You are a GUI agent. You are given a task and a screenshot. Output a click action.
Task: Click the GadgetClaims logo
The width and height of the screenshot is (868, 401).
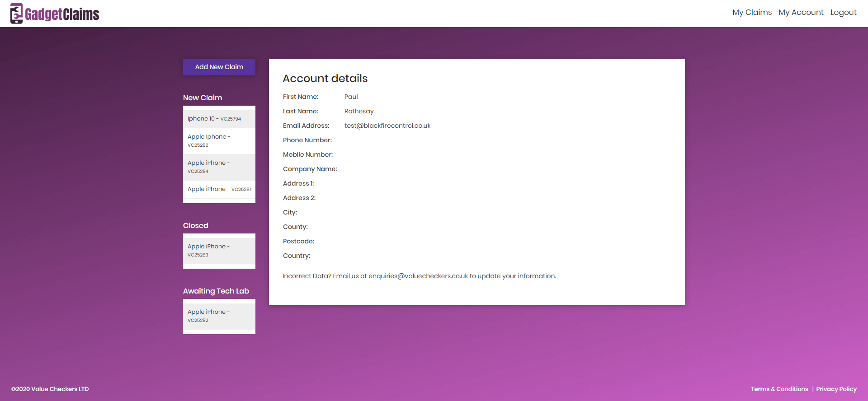point(55,14)
